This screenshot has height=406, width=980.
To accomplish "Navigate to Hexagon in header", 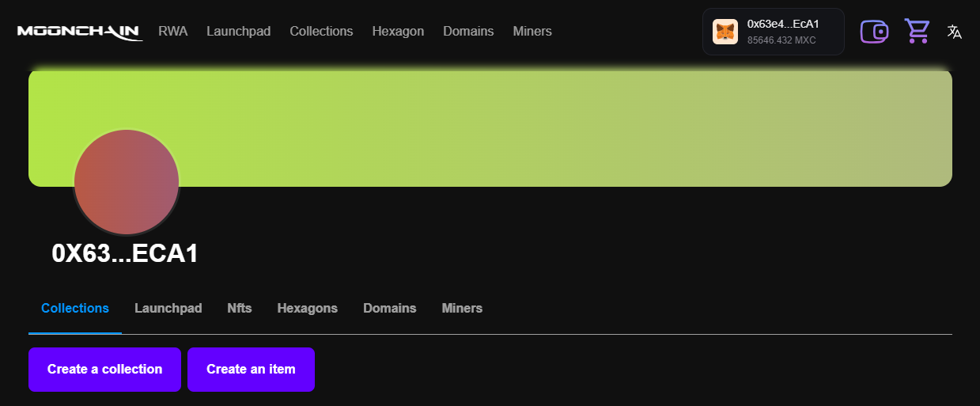I will pos(398,32).
